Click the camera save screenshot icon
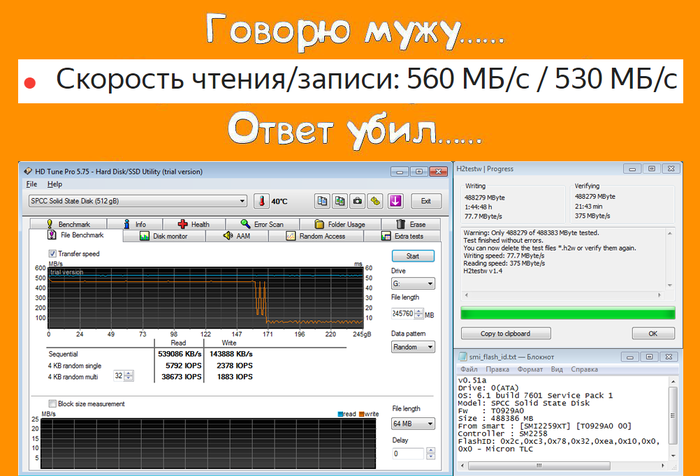Viewport: 700px width, 476px height. click(358, 201)
